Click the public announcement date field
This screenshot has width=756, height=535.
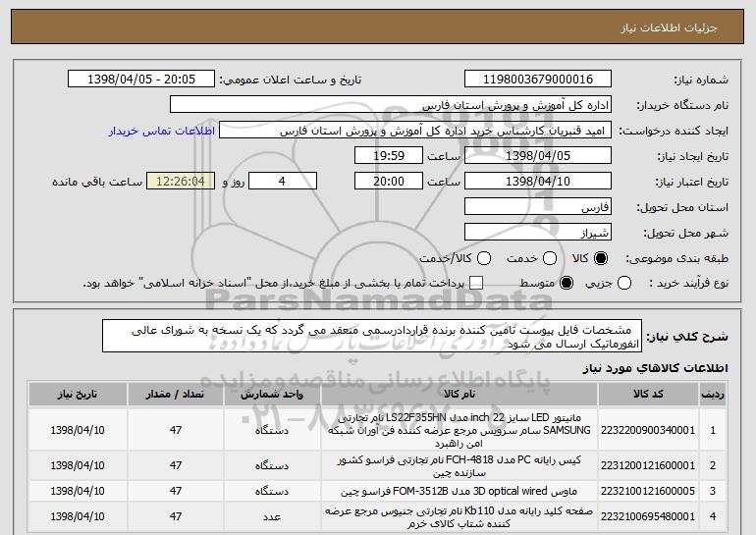(x=141, y=80)
